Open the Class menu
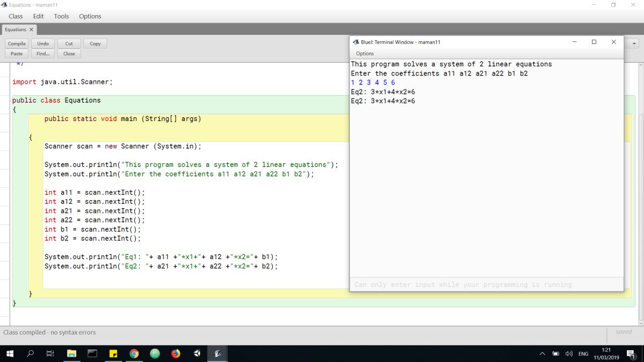This screenshot has width=644, height=362. (16, 16)
